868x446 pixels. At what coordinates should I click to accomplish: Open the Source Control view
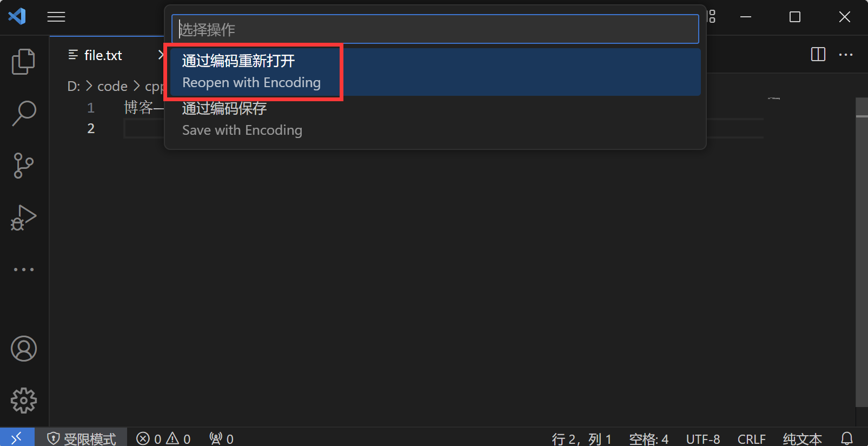[23, 166]
